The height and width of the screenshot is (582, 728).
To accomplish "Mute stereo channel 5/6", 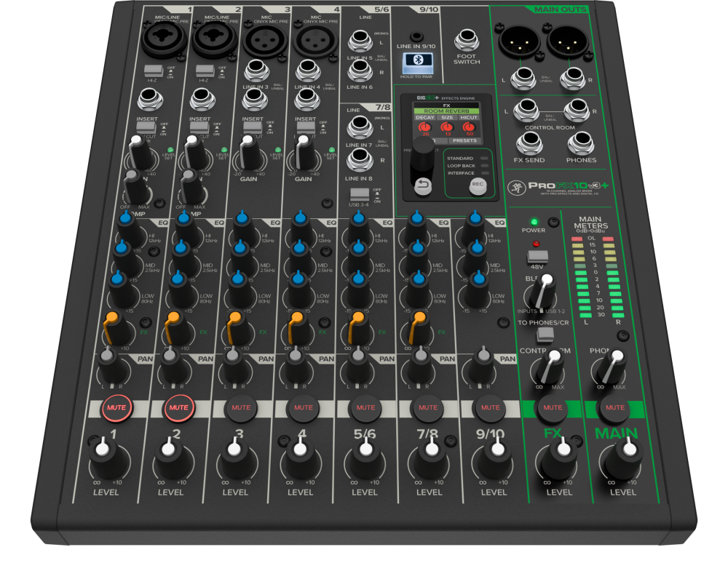I will coord(365,408).
